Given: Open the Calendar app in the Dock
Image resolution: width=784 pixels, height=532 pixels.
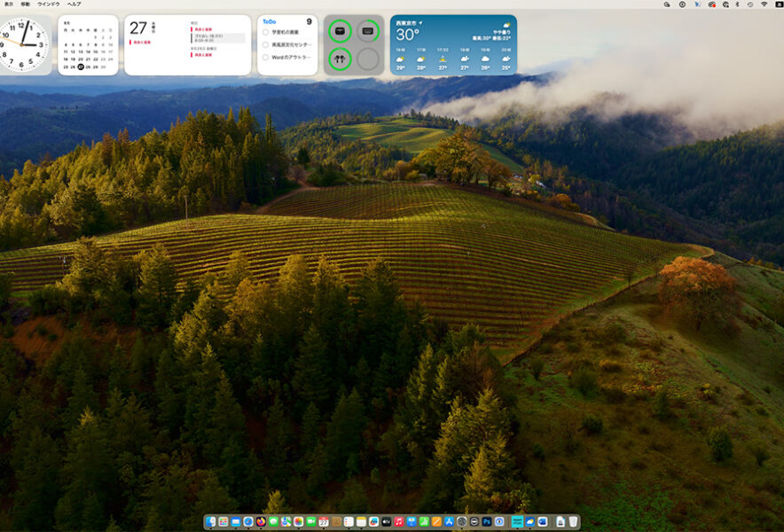Looking at the screenshot, I should click(x=324, y=522).
